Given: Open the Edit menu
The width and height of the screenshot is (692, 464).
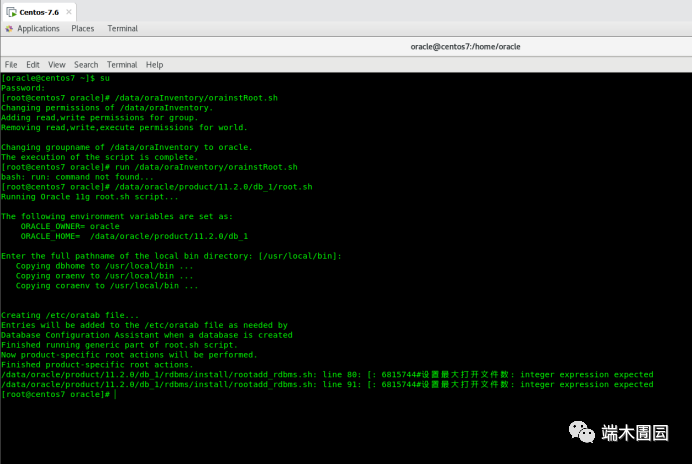Looking at the screenshot, I should tap(33, 65).
